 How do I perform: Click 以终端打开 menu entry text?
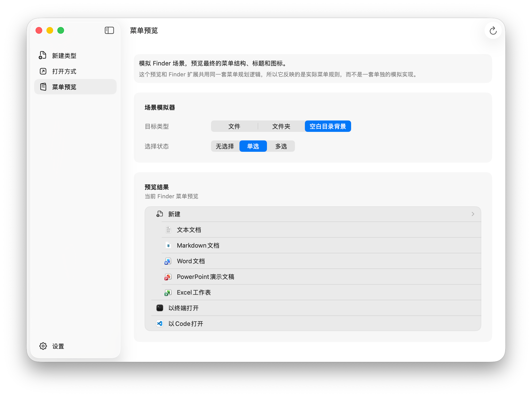point(183,308)
